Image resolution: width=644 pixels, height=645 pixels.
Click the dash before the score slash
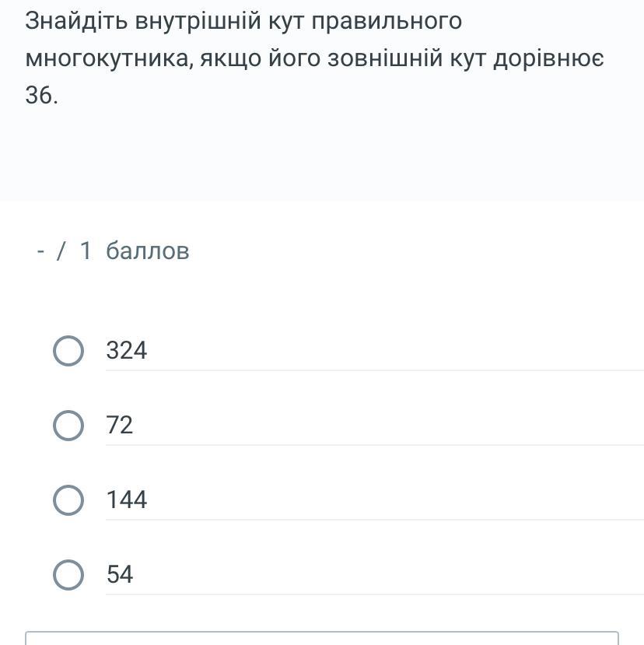[40, 251]
